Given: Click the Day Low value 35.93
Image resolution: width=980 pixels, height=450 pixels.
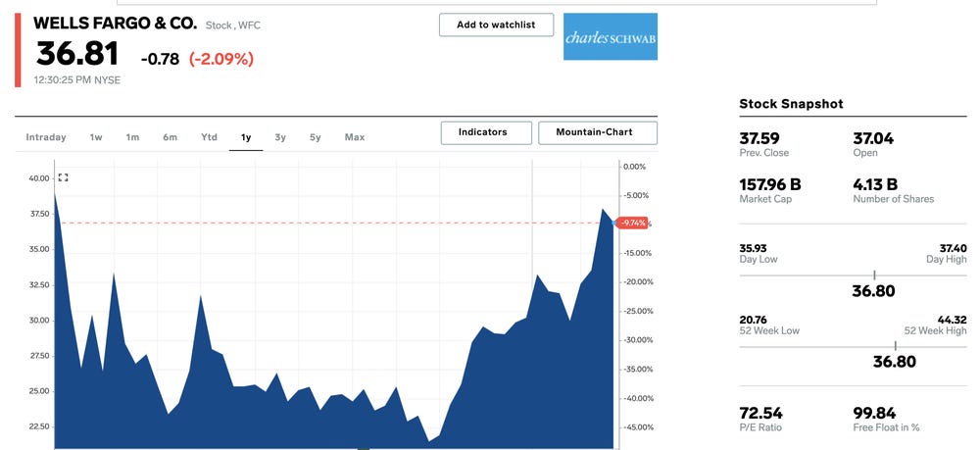Looking at the screenshot, I should pyautogui.click(x=753, y=248).
